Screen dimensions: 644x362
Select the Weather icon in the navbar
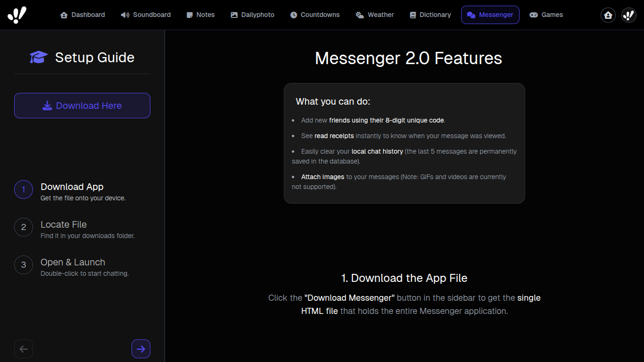(x=358, y=15)
